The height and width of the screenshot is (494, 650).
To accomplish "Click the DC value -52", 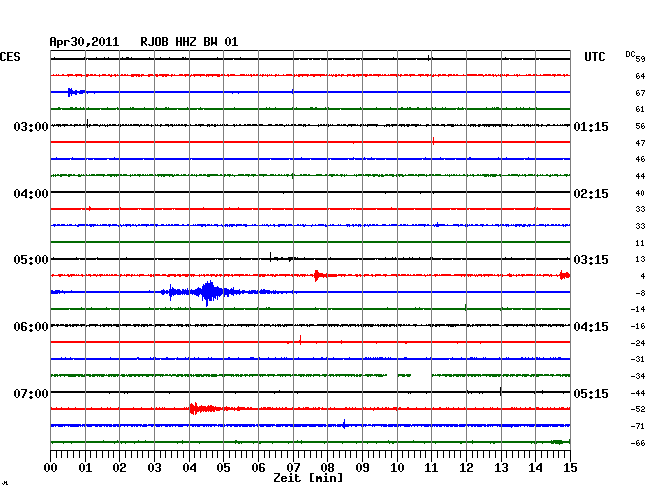I will [638, 409].
